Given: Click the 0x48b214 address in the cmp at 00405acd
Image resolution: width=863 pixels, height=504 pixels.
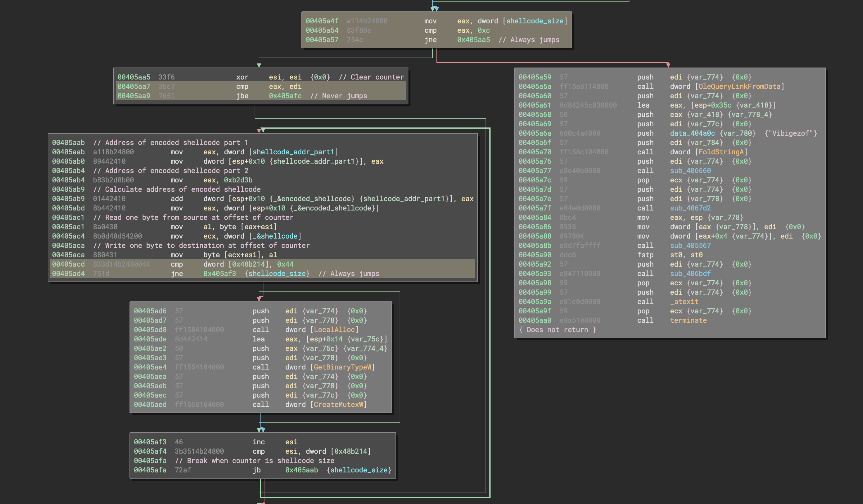Looking at the screenshot, I should (x=248, y=264).
